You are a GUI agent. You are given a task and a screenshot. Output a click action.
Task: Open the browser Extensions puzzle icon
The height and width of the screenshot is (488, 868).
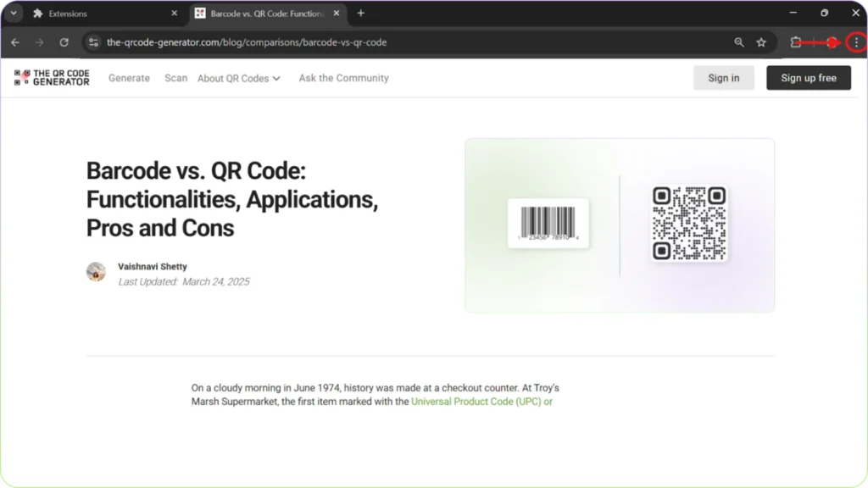[x=797, y=41]
